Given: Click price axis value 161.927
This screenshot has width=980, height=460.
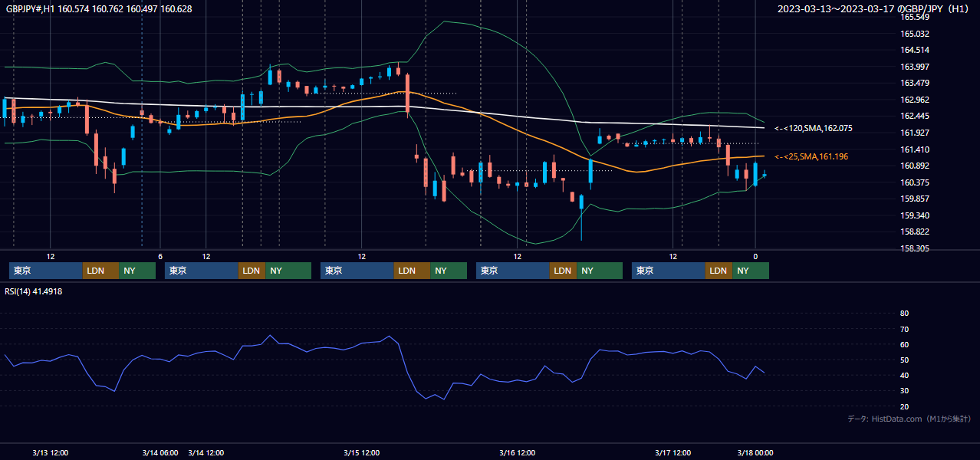Looking at the screenshot, I should tap(914, 133).
